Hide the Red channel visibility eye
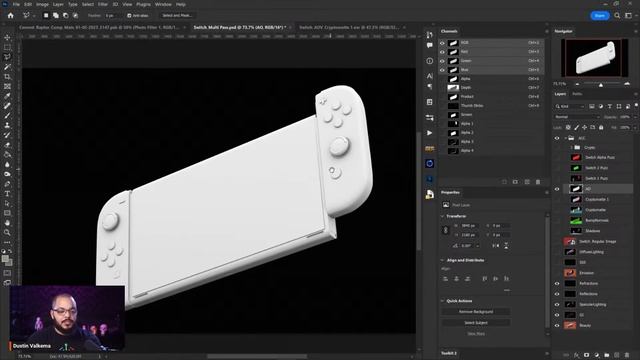The width and height of the screenshot is (640, 360). tap(442, 52)
